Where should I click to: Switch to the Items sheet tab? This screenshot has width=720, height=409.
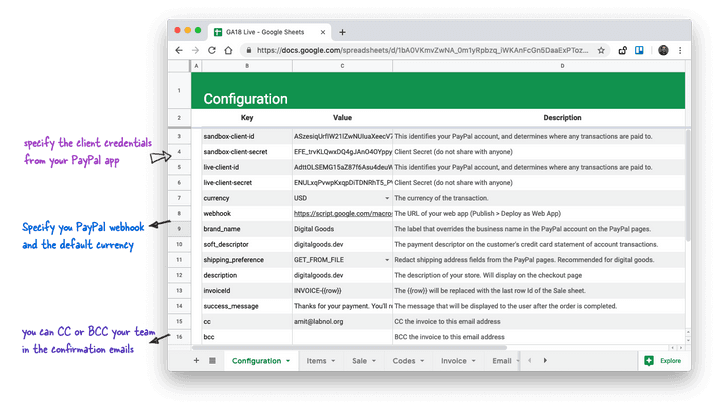click(316, 361)
